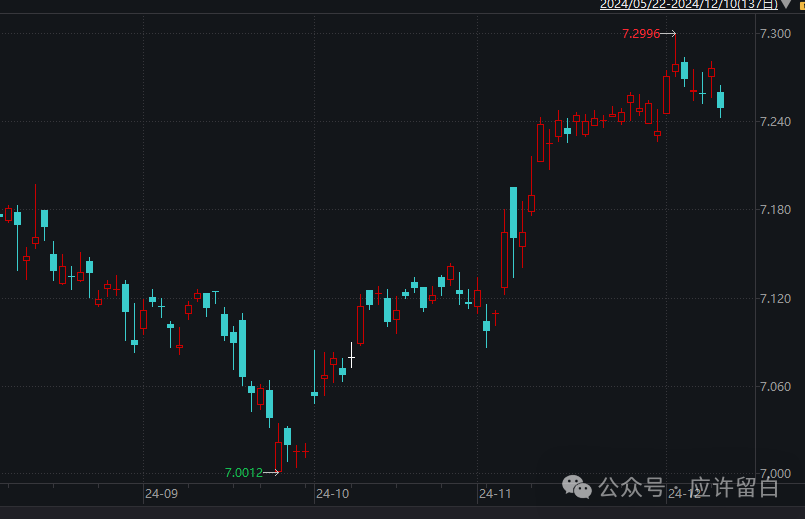This screenshot has height=519, width=805.
Task: Click the 7.180 price axis label
Action: (776, 210)
